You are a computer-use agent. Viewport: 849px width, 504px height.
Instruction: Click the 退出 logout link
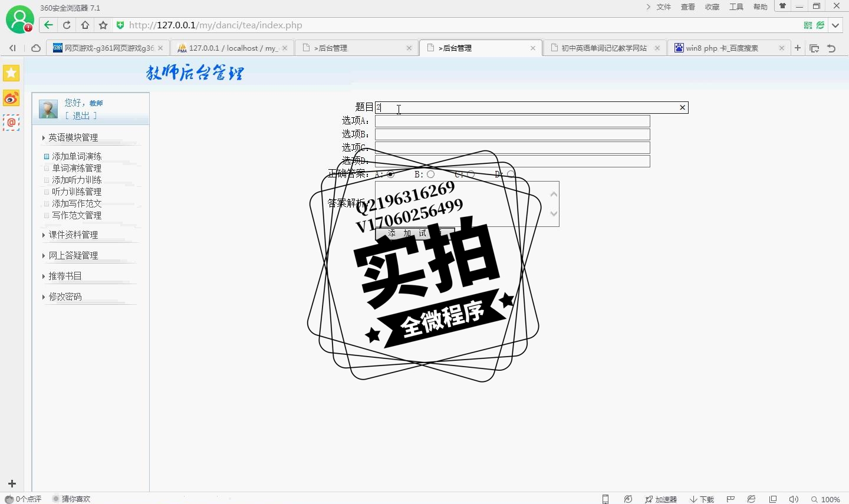pos(81,116)
